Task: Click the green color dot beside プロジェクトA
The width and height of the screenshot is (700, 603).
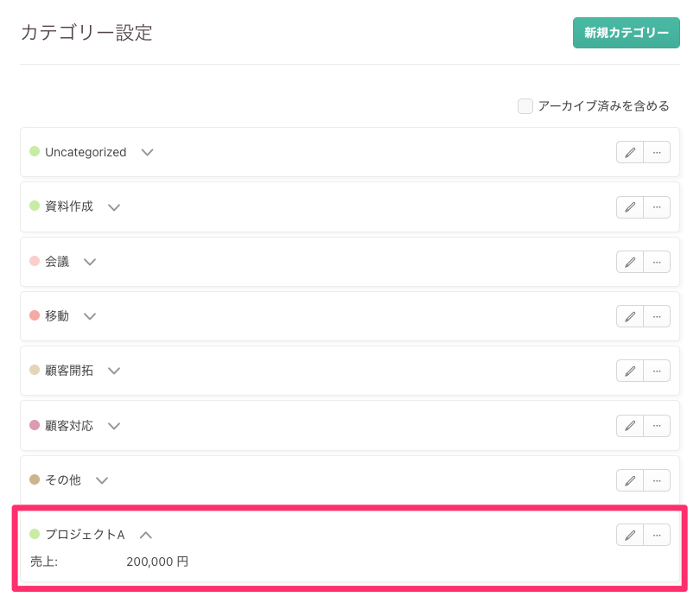Action: point(35,535)
